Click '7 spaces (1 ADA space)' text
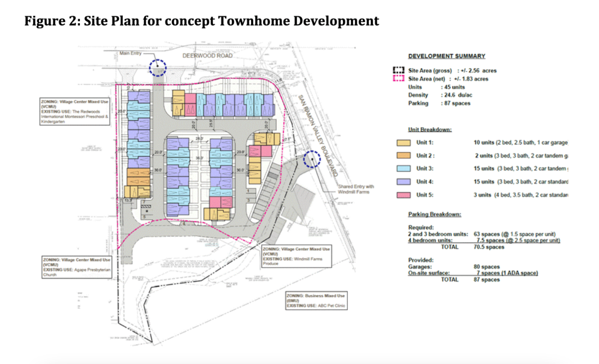The width and height of the screenshot is (599, 364). pos(507,273)
